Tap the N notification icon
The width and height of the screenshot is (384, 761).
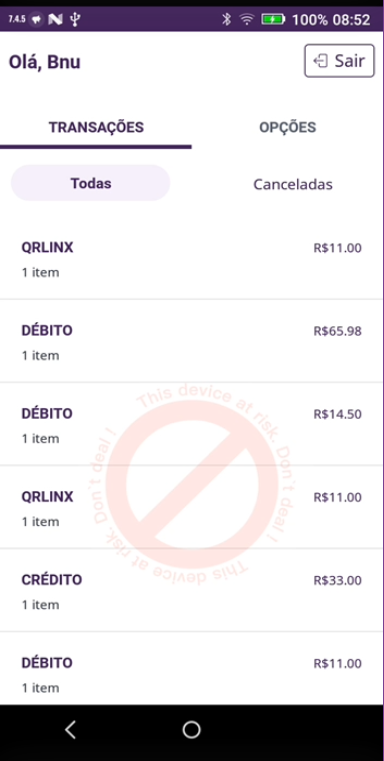(55, 19)
